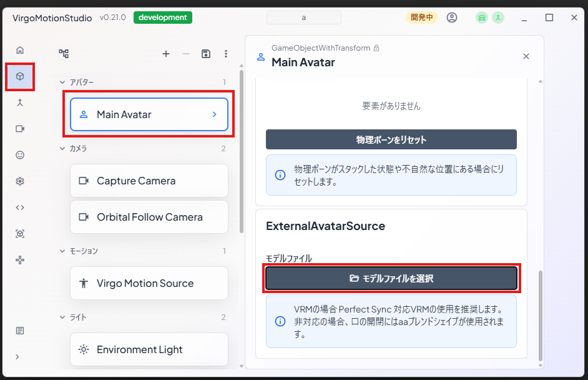Click the info icon in VRM Perfect Sync note

pyautogui.click(x=280, y=321)
